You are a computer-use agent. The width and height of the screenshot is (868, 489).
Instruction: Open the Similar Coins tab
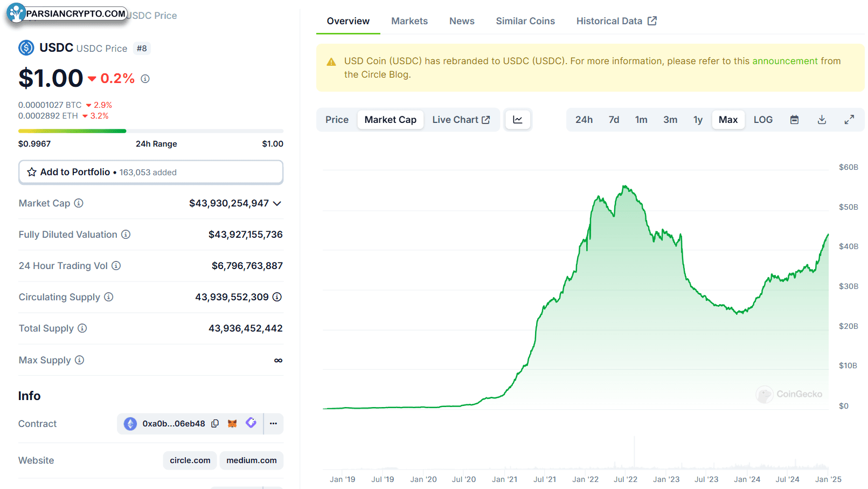click(525, 21)
